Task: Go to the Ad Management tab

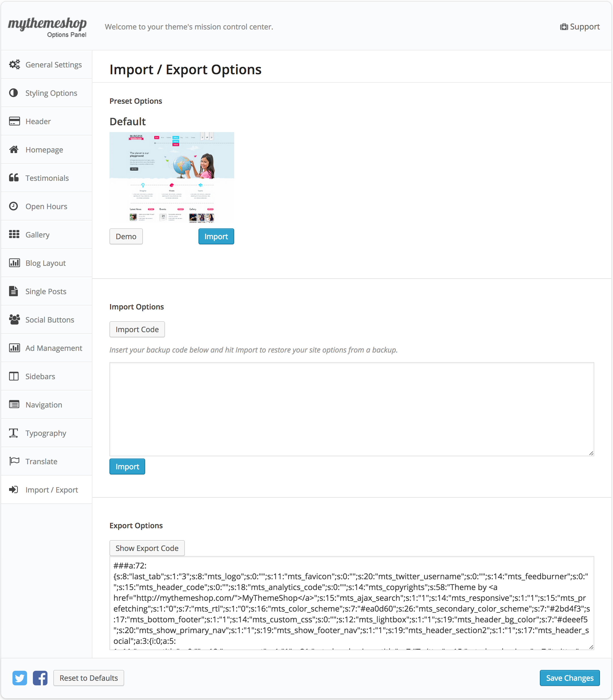Action: pyautogui.click(x=54, y=348)
